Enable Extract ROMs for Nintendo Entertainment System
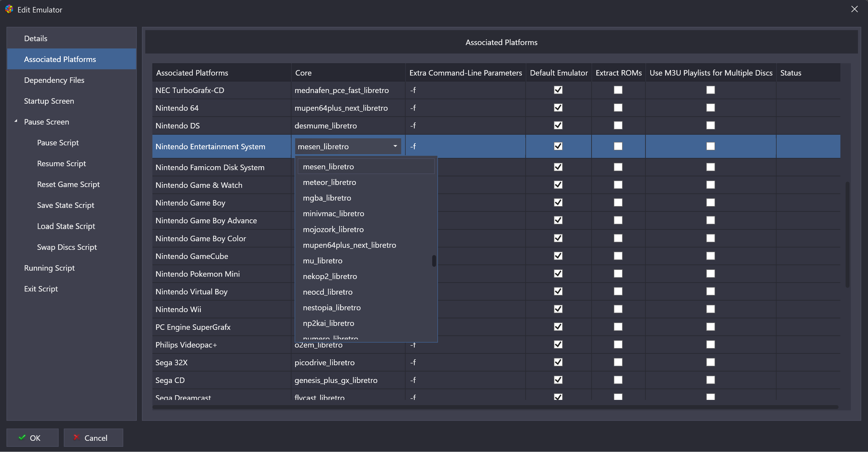This screenshot has height=452, width=868. click(x=618, y=146)
